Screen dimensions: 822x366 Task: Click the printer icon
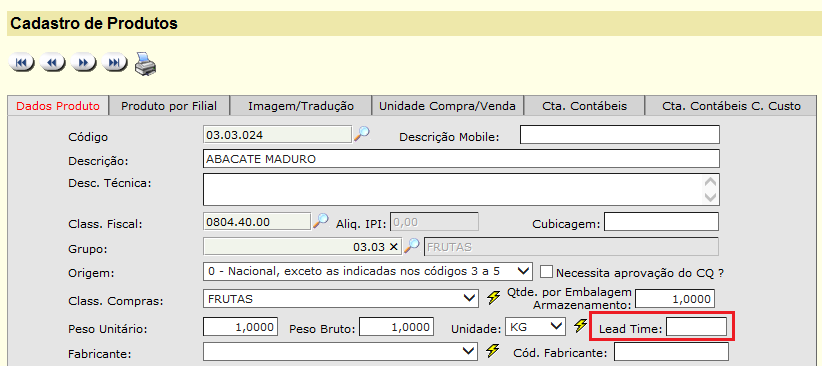[145, 64]
